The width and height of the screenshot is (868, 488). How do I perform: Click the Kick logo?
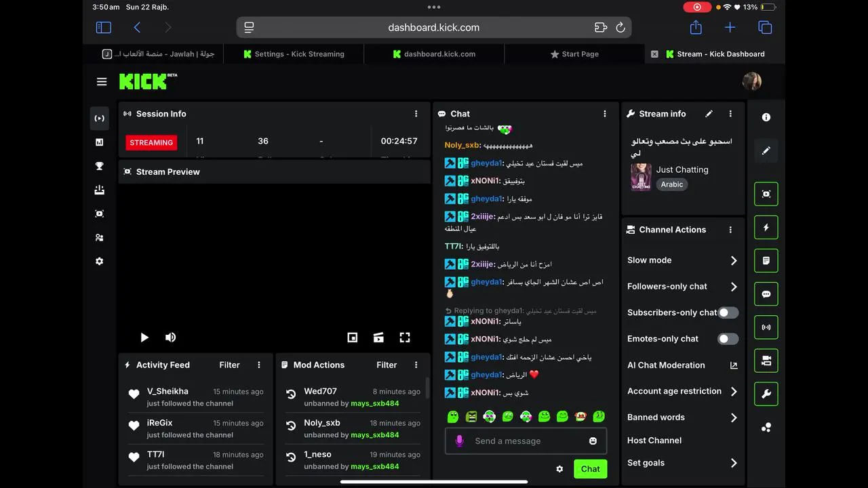coord(148,81)
